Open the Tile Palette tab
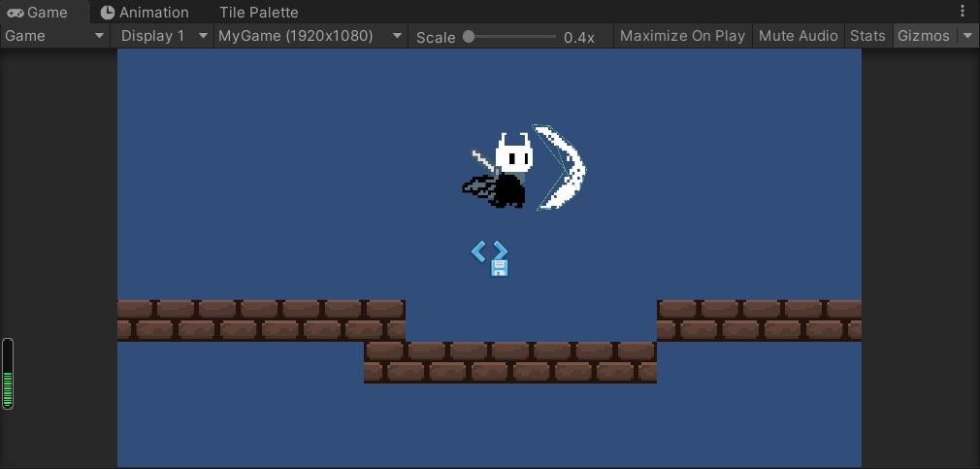 tap(258, 12)
